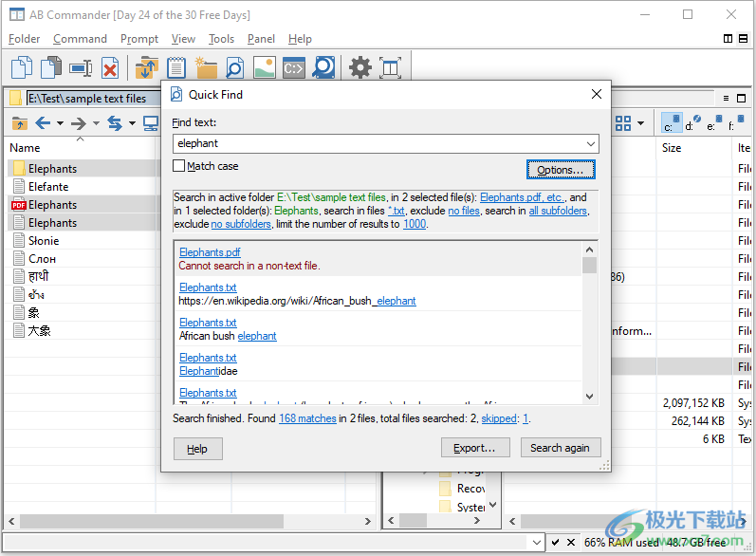Viewport: 756px width, 556px height.
Task: Open the notepad editor toolbar icon
Action: point(176,67)
